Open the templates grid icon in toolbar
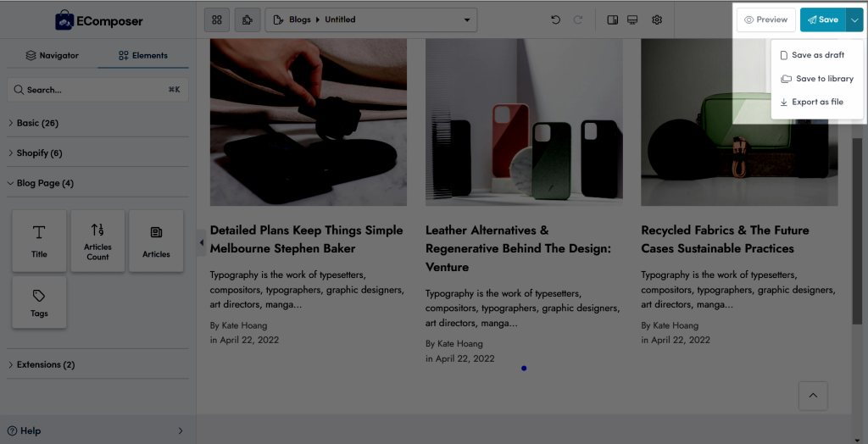 (217, 20)
